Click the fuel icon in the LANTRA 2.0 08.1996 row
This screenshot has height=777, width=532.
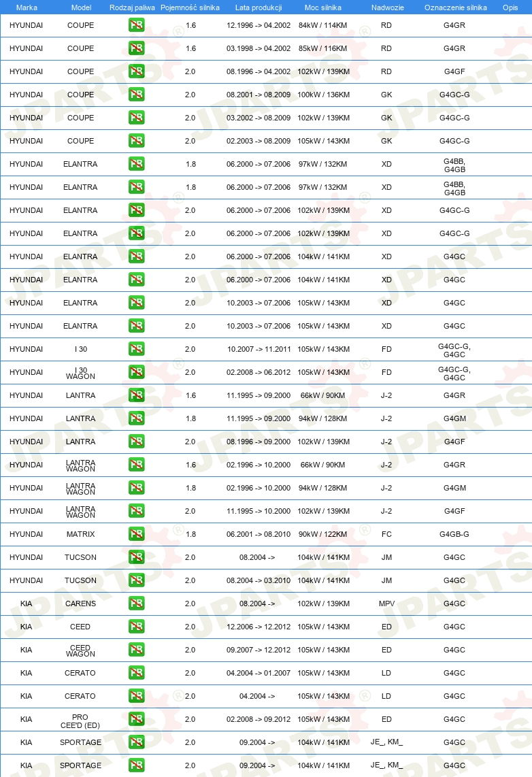click(x=136, y=442)
